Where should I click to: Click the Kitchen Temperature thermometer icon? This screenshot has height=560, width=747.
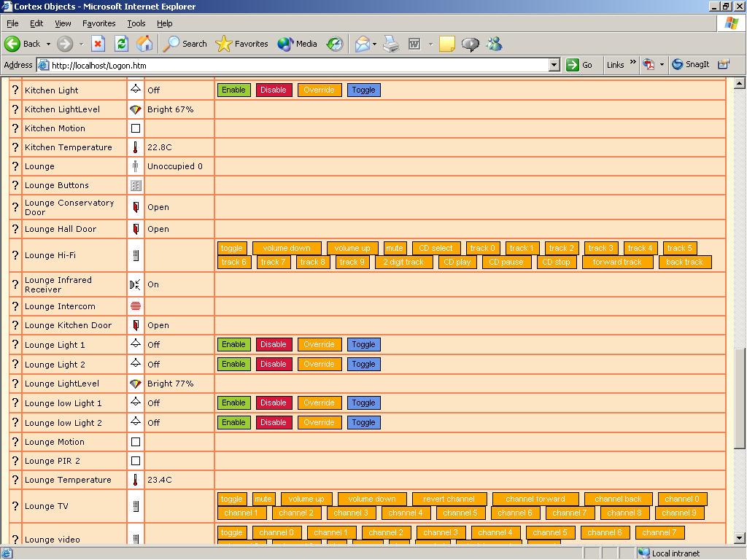coord(136,147)
